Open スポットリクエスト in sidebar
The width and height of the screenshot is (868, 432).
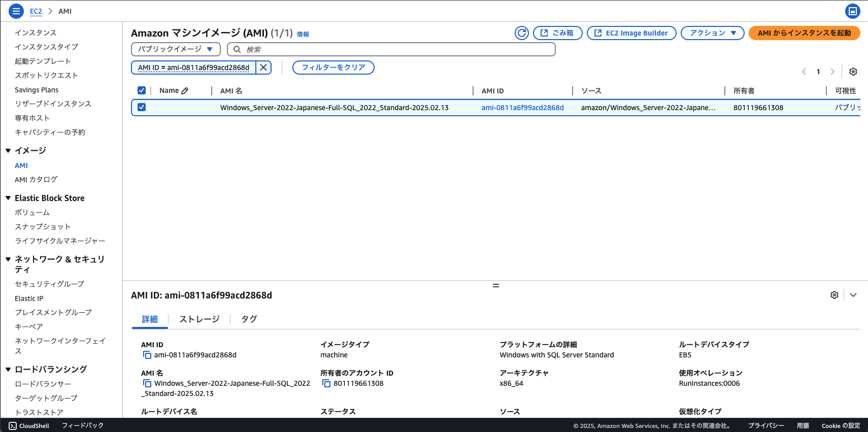tap(47, 75)
